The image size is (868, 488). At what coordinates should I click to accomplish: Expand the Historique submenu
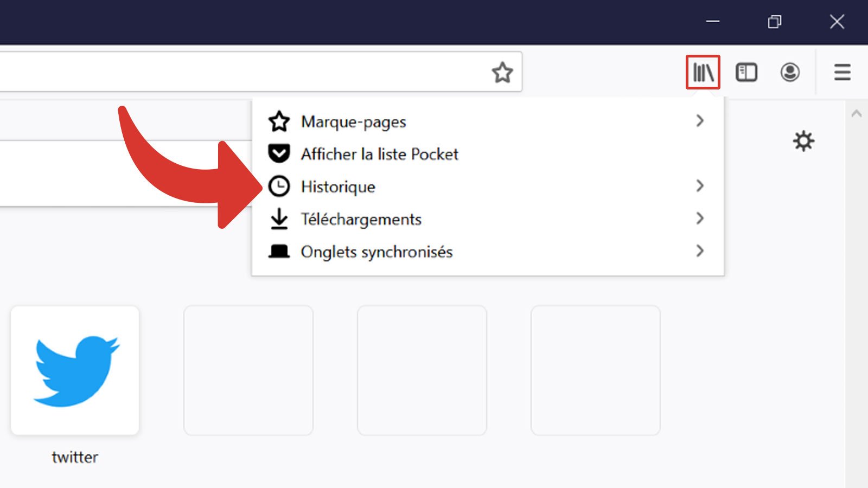(700, 186)
